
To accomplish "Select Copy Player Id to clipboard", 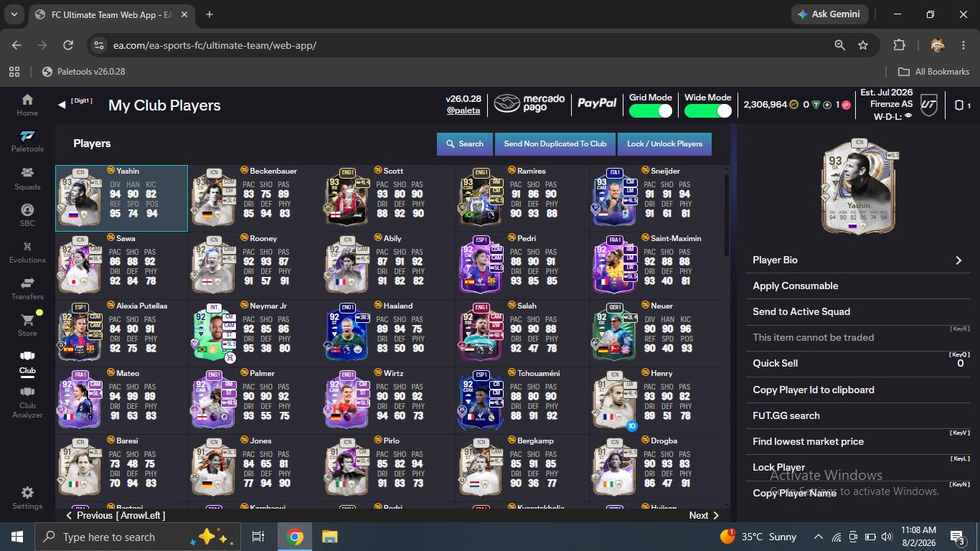I will pos(858,390).
